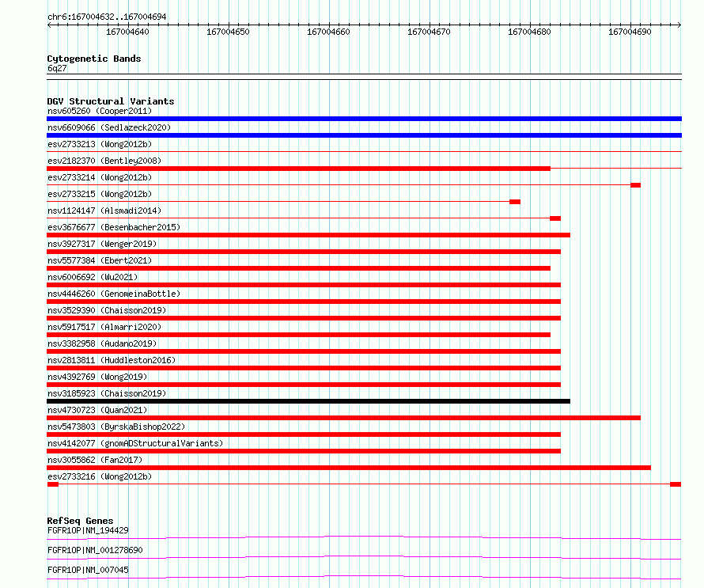Click esv3676677 (Besenbacher2015) label
The width and height of the screenshot is (704, 588).
[114, 227]
